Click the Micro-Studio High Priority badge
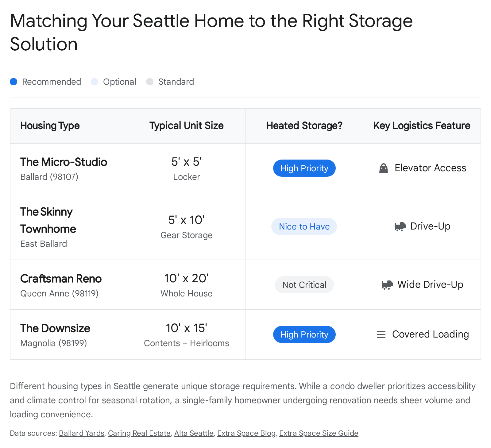 click(304, 168)
